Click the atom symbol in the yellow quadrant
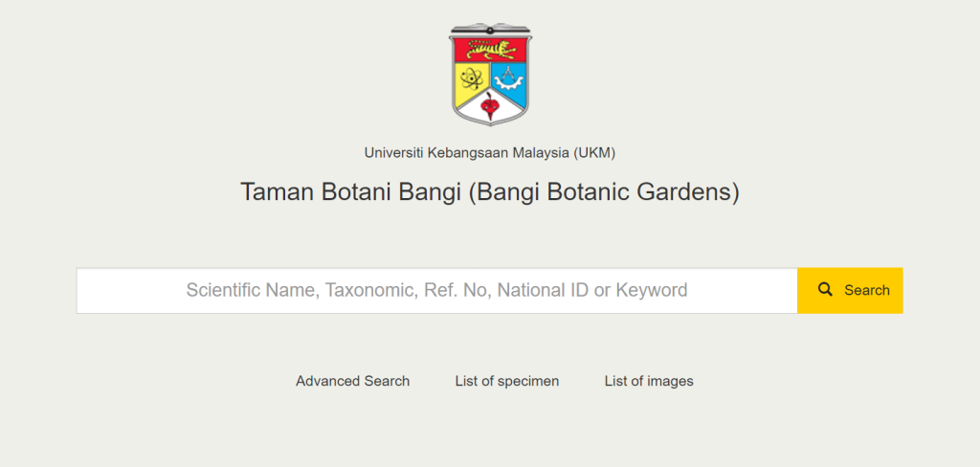 [x=471, y=78]
